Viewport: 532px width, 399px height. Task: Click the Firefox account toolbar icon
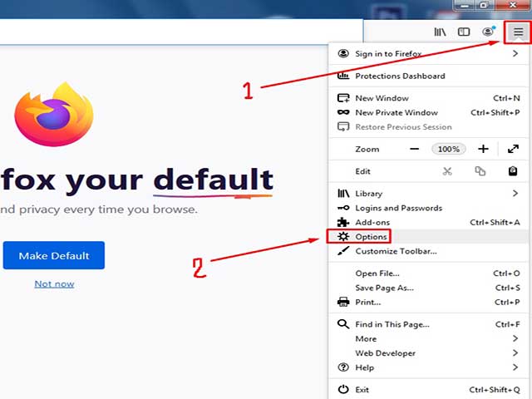pos(489,32)
